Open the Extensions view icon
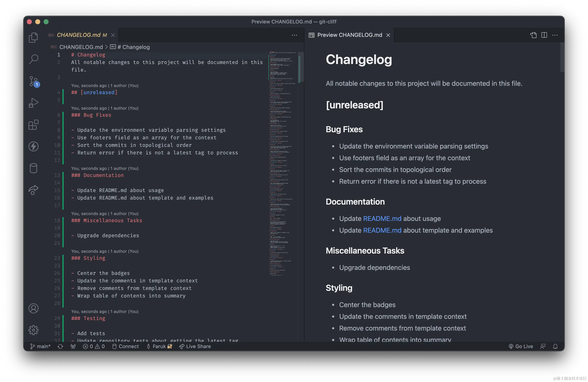 33,125
